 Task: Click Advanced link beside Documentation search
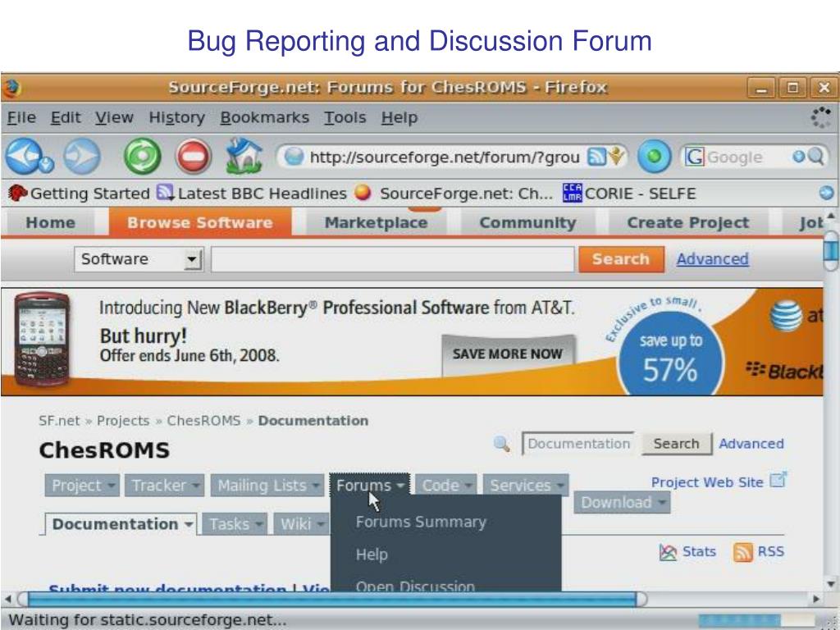[751, 444]
